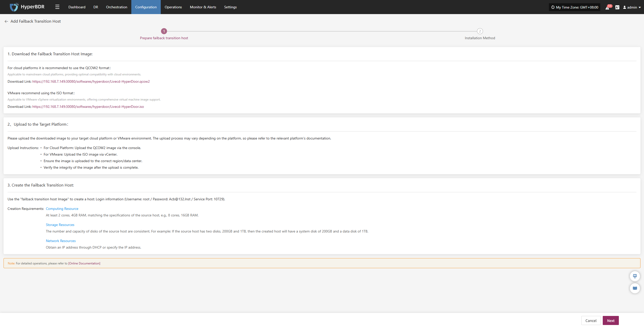Open the Configuration menu
644x328 pixels.
click(x=146, y=7)
